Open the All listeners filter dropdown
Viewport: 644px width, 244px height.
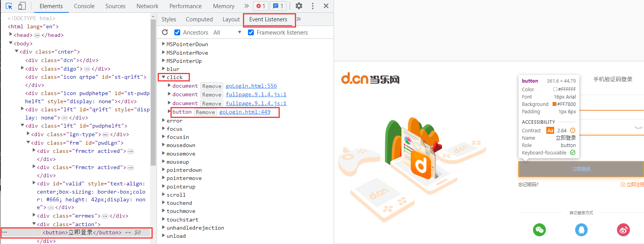[227, 33]
